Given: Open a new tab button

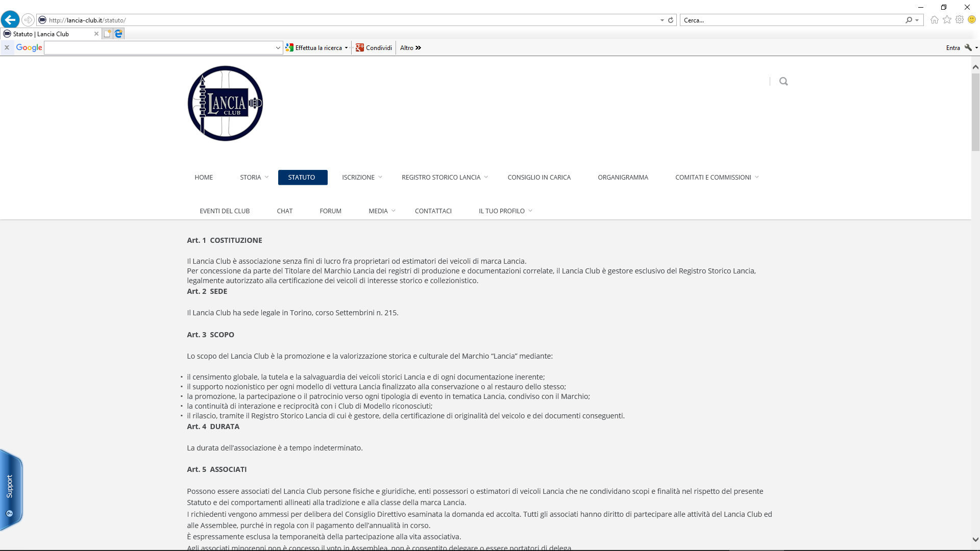Looking at the screenshot, I should (107, 34).
